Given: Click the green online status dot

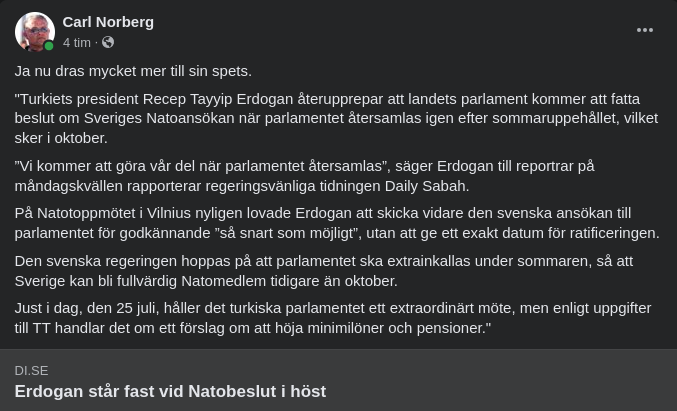Looking at the screenshot, I should [x=49, y=46].
